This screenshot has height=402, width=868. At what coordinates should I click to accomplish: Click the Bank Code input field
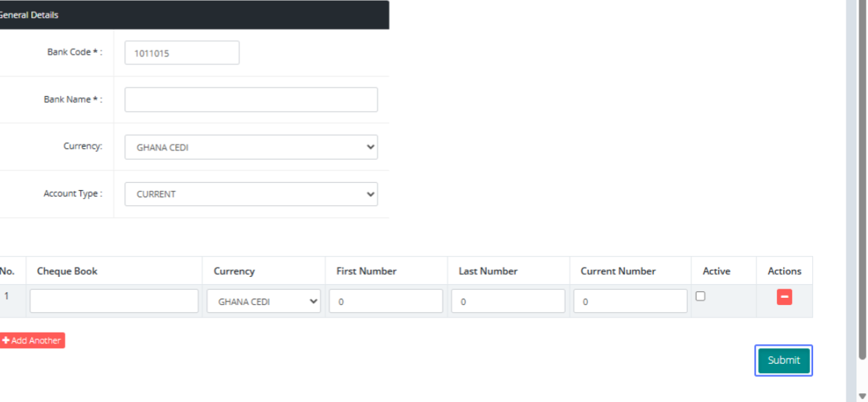click(182, 53)
